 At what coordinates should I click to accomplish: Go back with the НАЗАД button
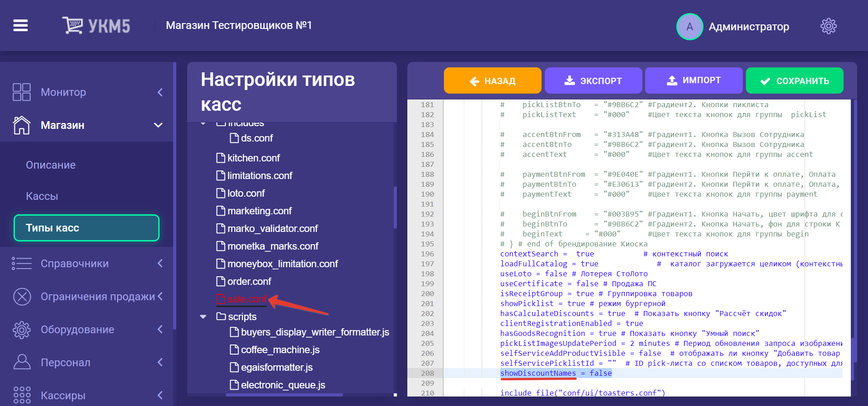pos(492,80)
